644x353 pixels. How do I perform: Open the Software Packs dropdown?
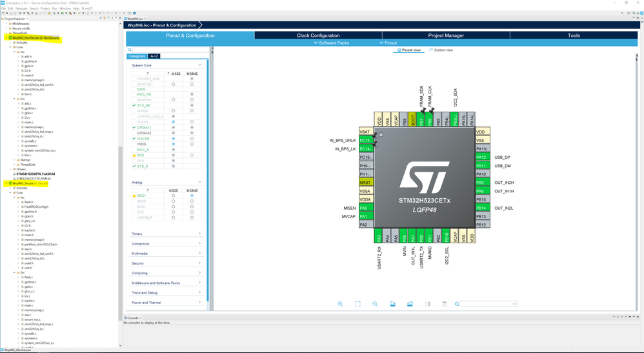[x=331, y=43]
